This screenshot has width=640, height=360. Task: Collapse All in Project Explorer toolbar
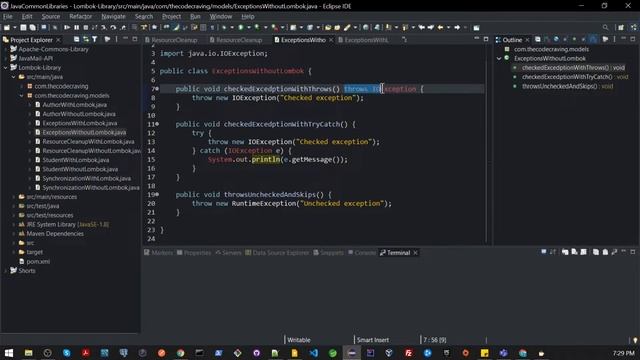76,39
